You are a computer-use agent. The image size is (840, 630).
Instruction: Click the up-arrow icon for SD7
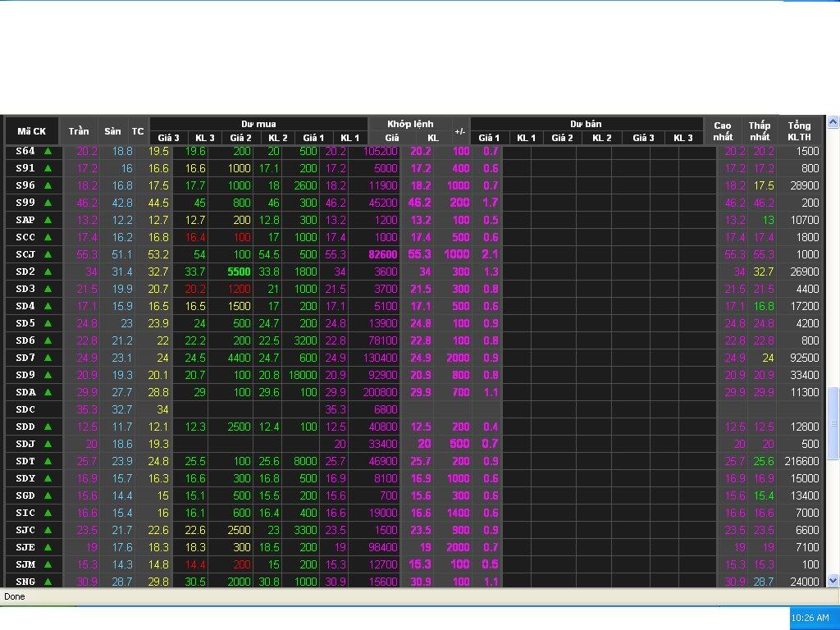tap(48, 358)
